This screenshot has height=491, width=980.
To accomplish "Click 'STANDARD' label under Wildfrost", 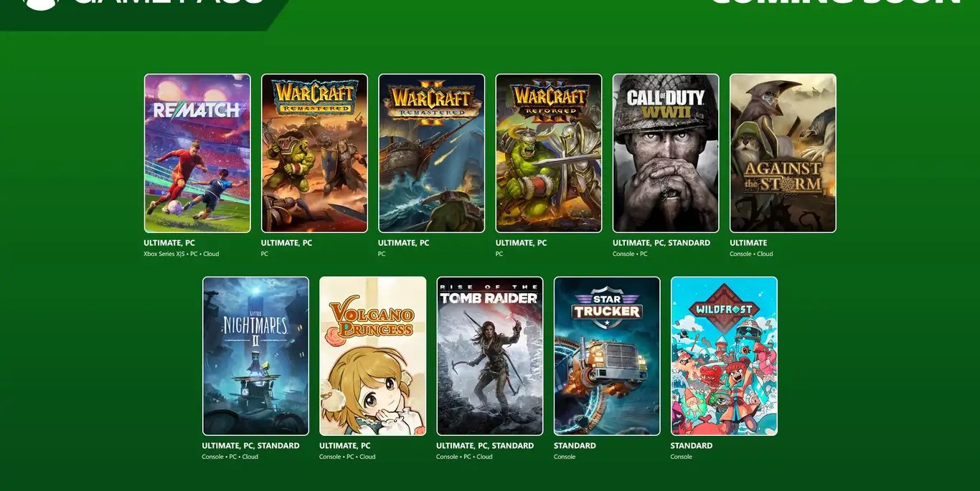I will coord(692,446).
